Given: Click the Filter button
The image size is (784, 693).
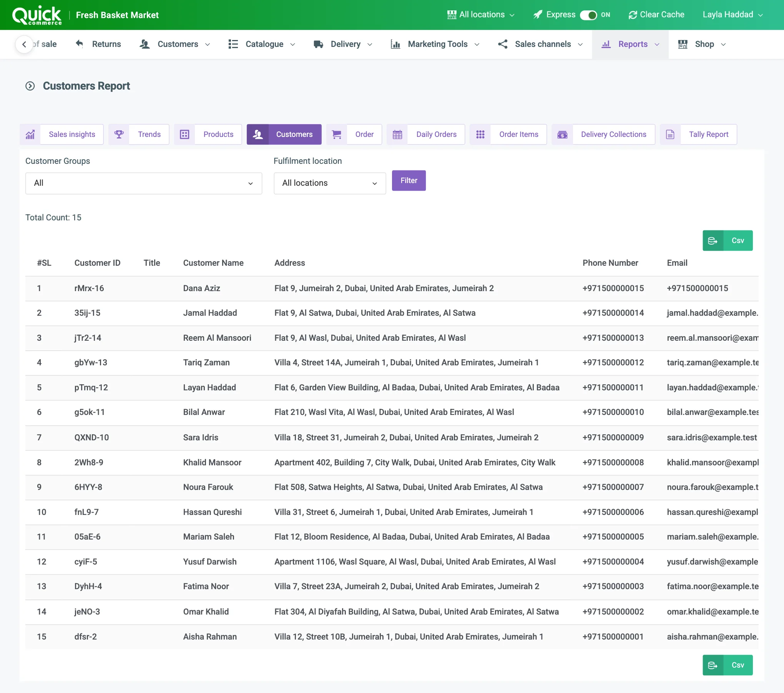Looking at the screenshot, I should 409,181.
